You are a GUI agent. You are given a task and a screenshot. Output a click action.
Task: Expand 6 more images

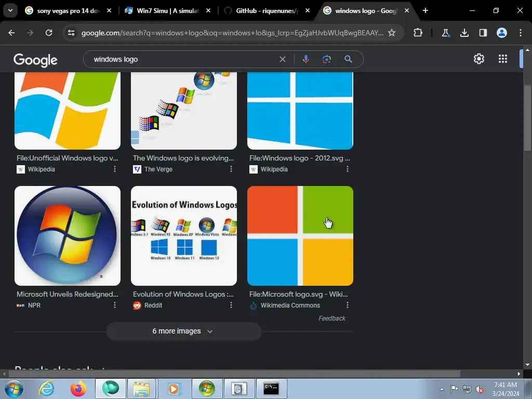point(183,331)
